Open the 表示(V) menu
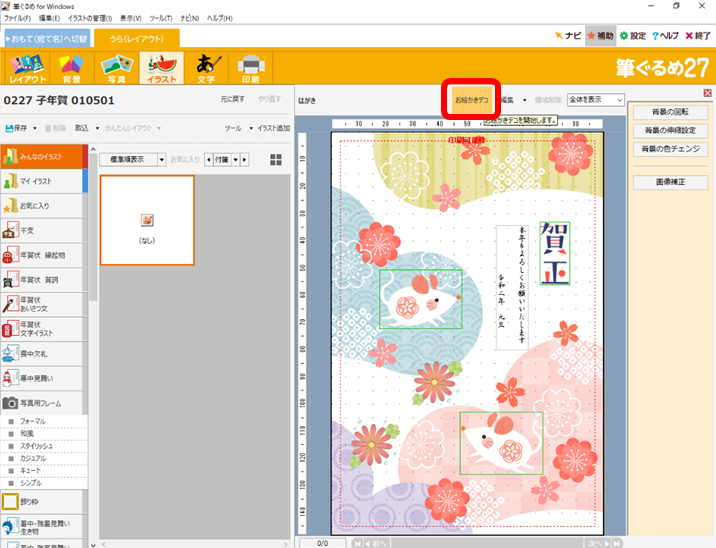Viewport: 716px width, 548px height. point(131,18)
